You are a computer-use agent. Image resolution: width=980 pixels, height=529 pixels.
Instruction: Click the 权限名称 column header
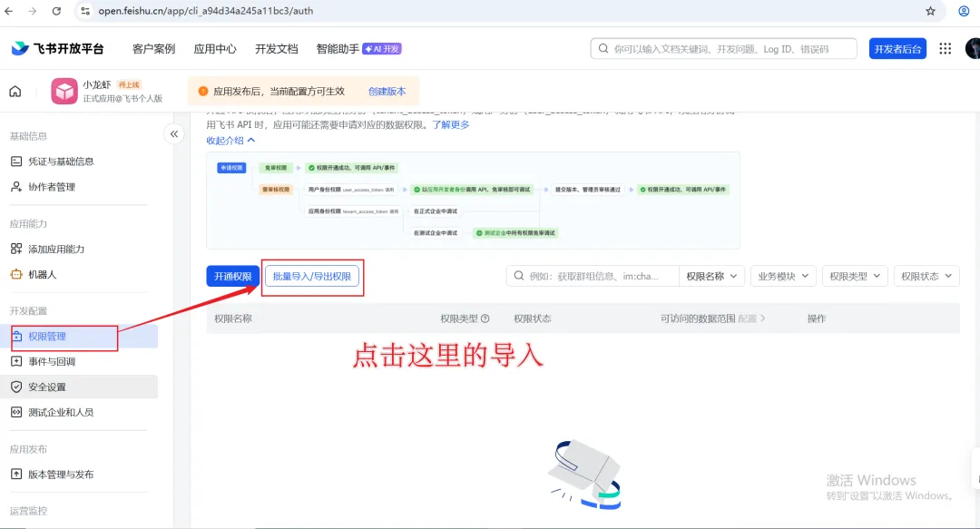(233, 318)
